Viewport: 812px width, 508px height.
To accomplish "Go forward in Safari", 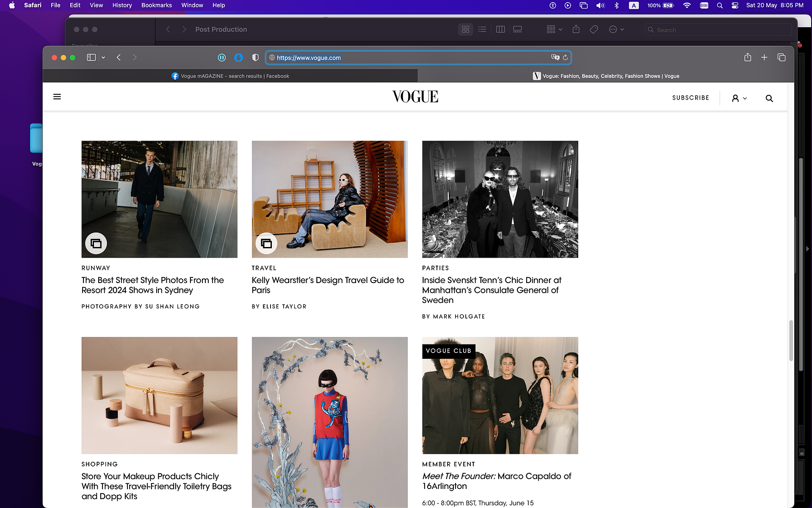I will (135, 58).
